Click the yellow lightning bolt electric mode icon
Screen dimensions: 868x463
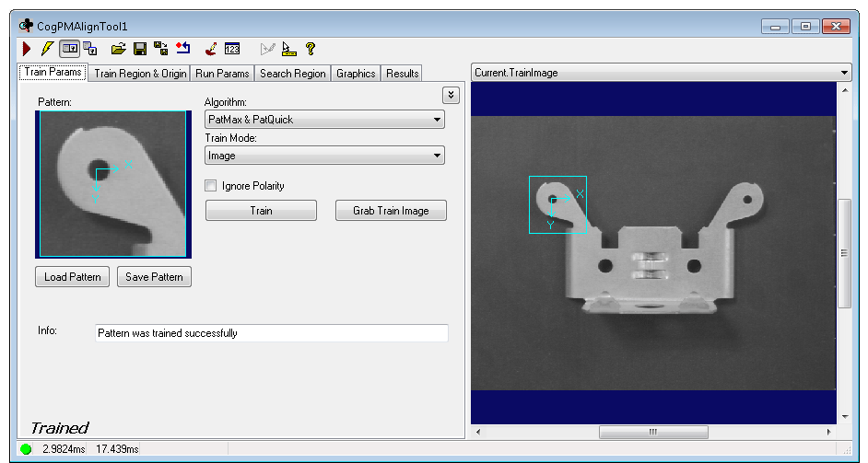[47, 49]
